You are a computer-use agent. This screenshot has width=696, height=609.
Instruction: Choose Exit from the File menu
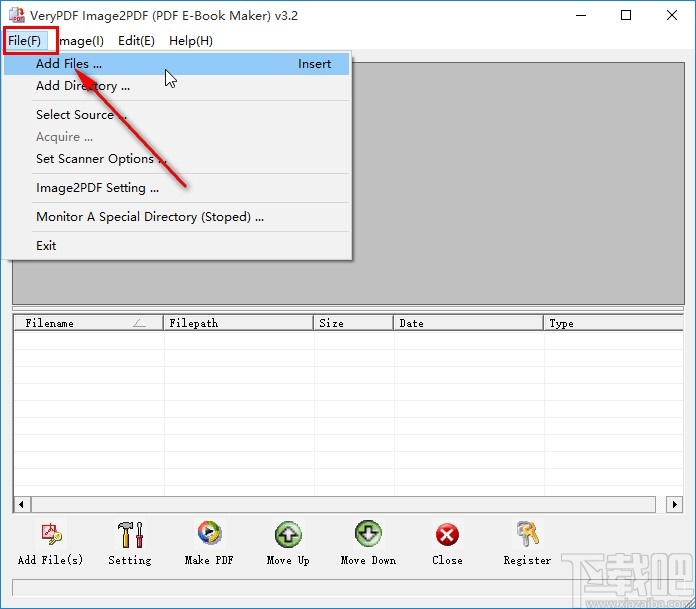(x=177, y=246)
